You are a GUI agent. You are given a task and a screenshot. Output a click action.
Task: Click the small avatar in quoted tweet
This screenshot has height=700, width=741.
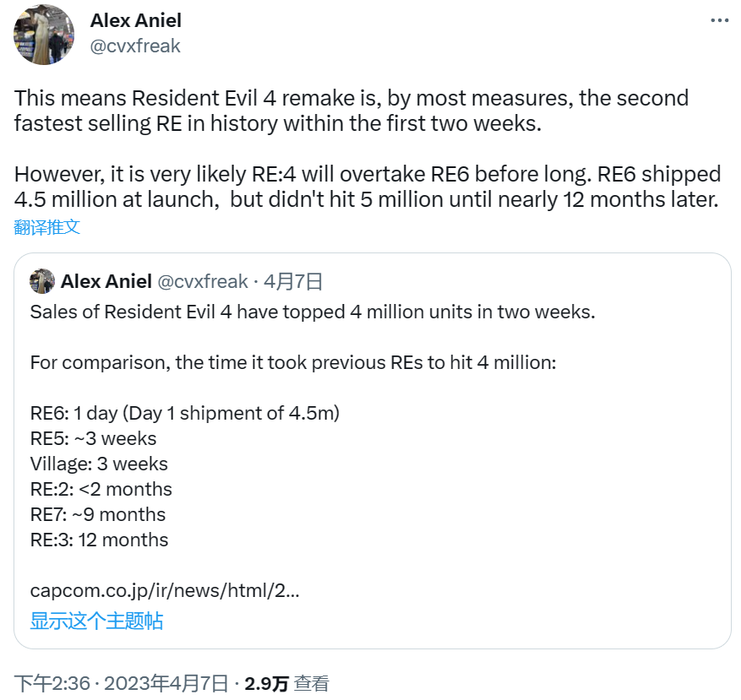pyautogui.click(x=41, y=281)
